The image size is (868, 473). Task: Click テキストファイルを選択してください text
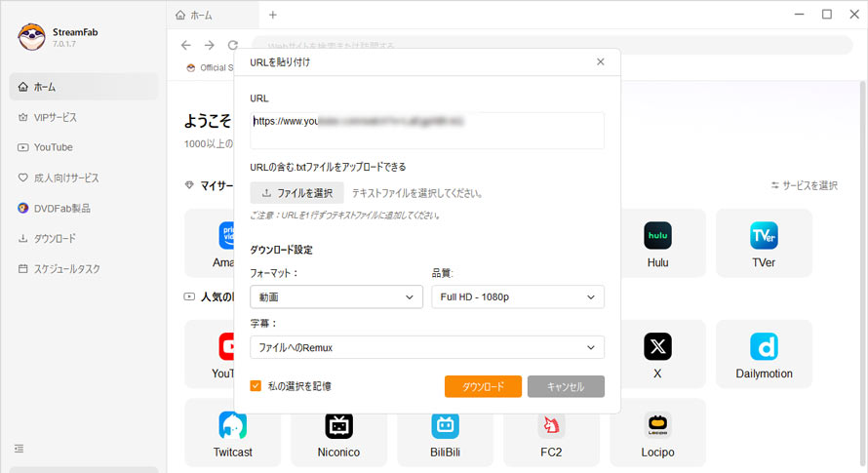[x=416, y=193]
